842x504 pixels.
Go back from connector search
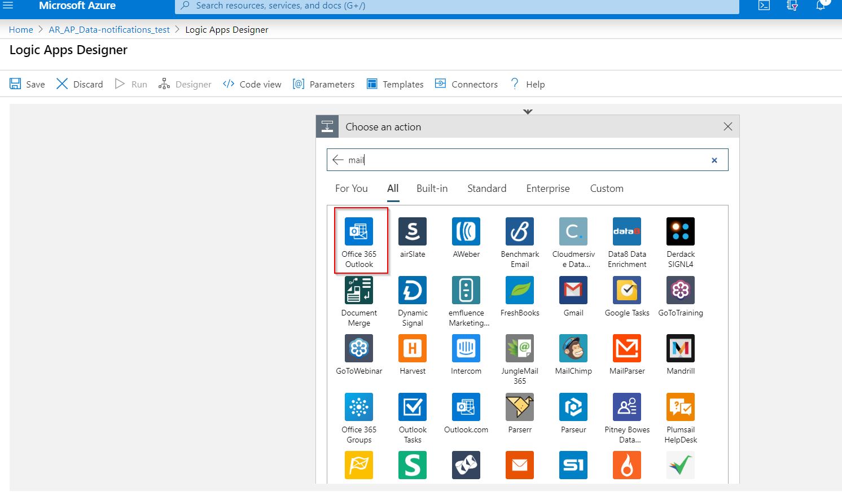(338, 160)
